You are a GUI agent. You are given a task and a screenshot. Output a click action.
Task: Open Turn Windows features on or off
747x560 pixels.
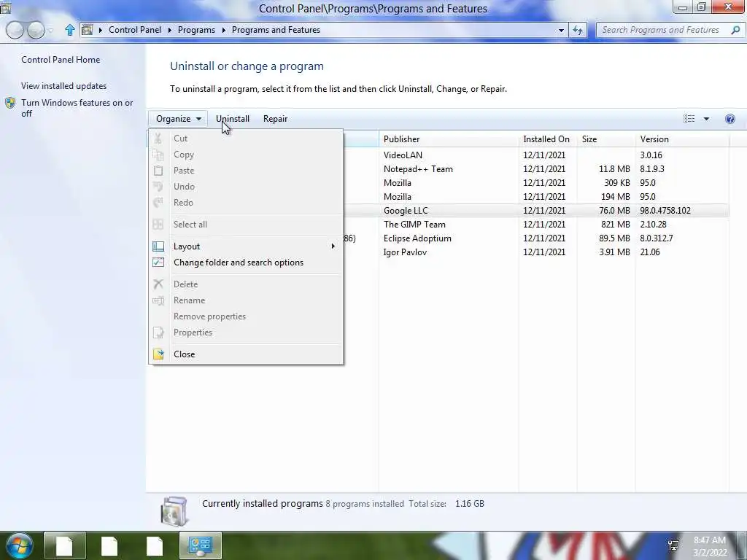tap(77, 108)
